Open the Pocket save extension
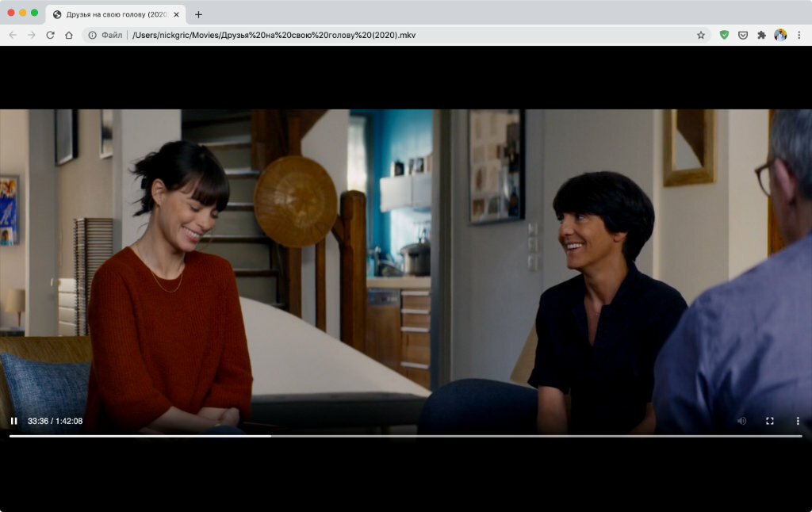This screenshot has height=512, width=812. (742, 35)
